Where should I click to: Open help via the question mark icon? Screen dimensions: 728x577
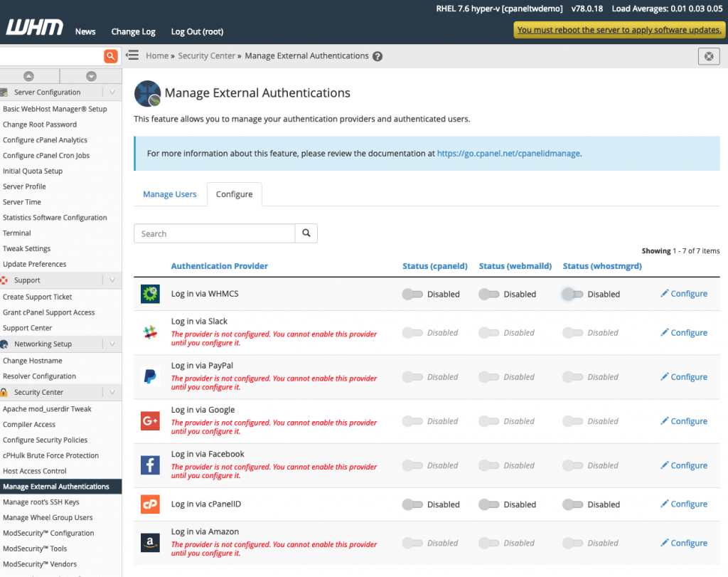(x=378, y=56)
